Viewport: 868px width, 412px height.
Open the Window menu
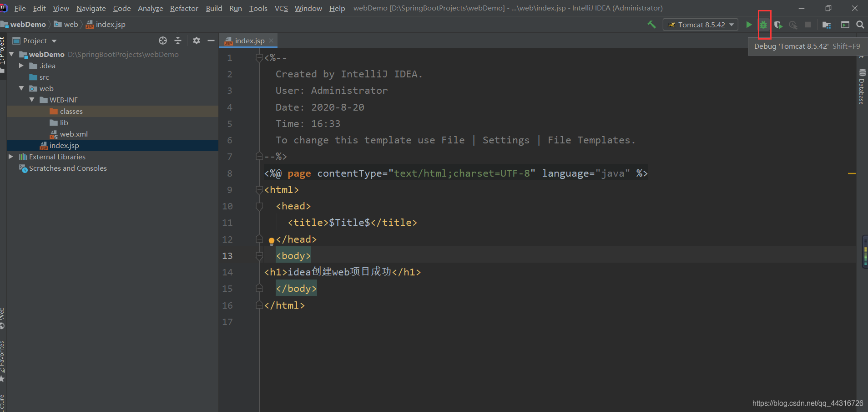pyautogui.click(x=308, y=8)
